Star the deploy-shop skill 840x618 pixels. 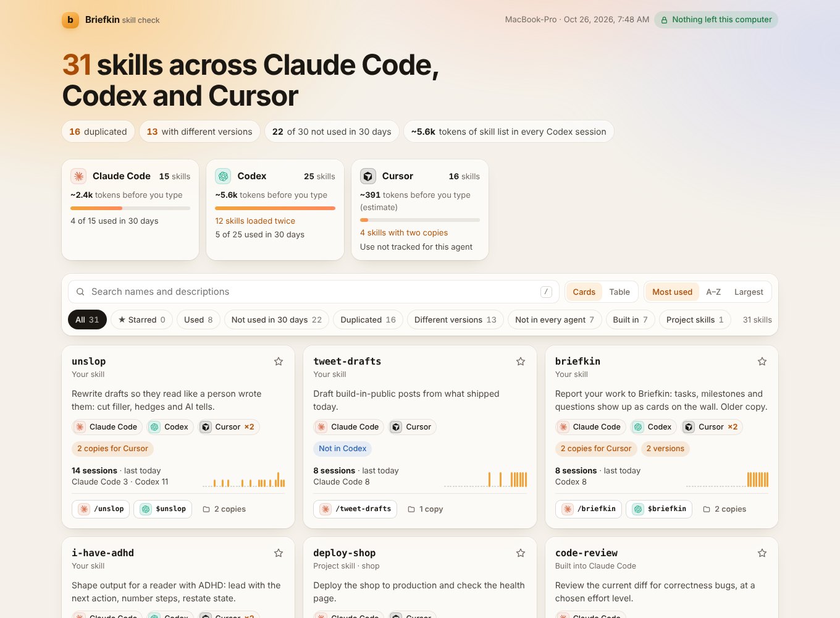point(521,553)
